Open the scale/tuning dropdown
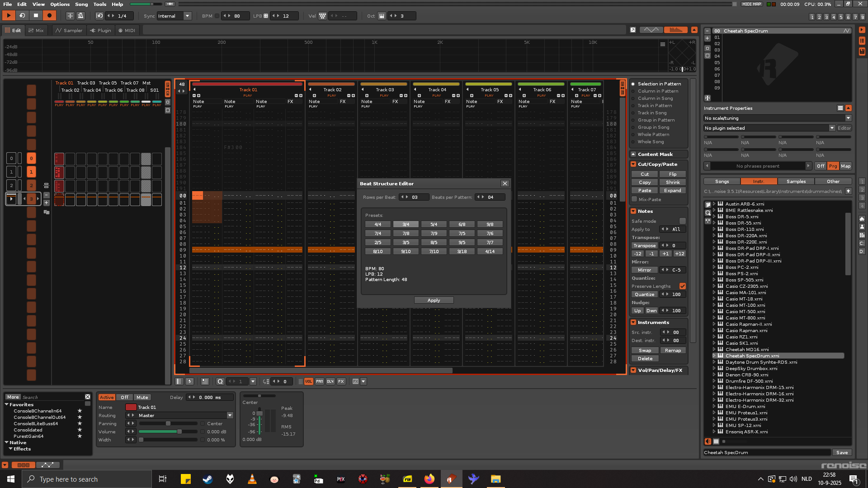Screen dimensions: 868x488 848,118
